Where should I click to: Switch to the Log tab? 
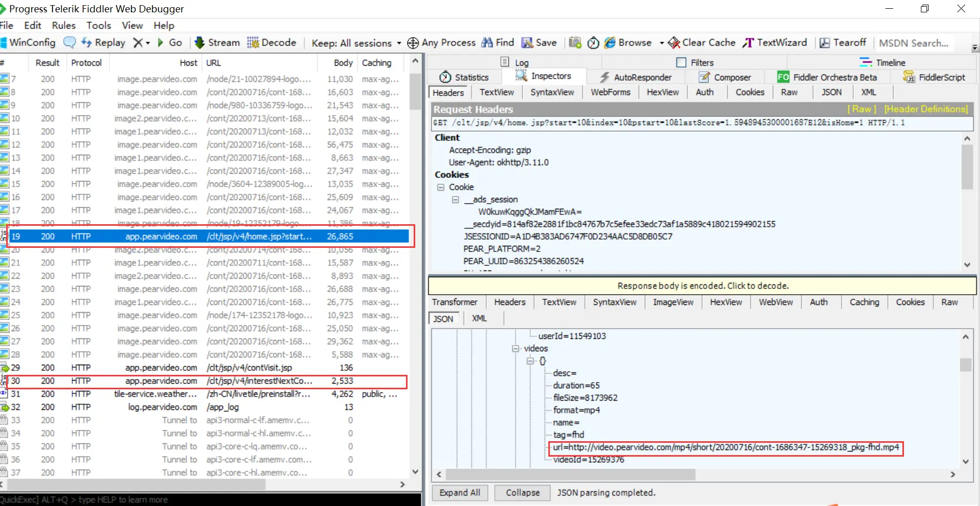click(515, 62)
